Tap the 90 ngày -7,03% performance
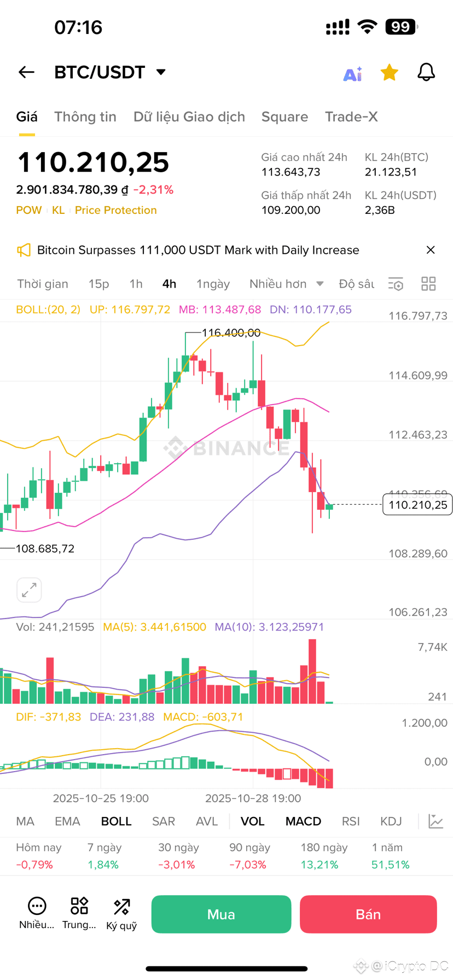 tap(249, 856)
